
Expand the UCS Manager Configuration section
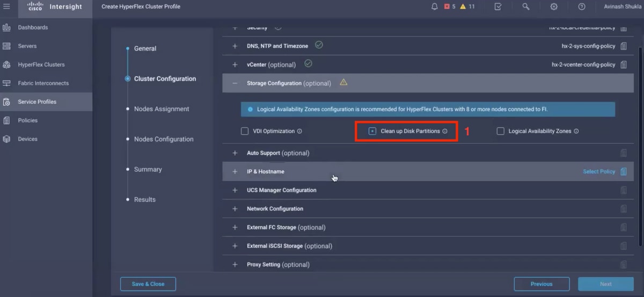click(235, 190)
